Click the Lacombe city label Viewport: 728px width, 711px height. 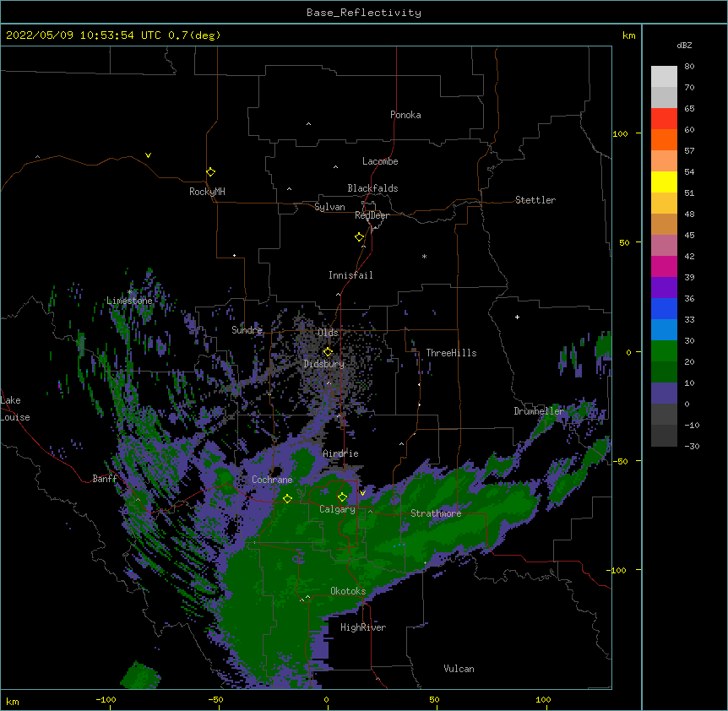tap(380, 161)
